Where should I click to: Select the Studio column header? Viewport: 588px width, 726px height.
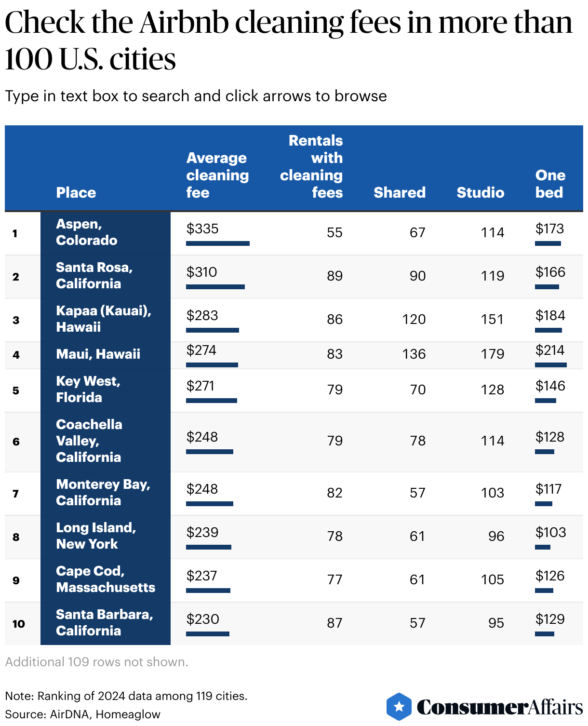pyautogui.click(x=481, y=192)
